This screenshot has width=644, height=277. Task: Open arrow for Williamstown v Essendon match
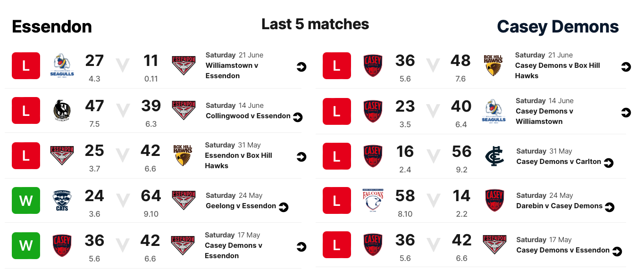click(x=301, y=67)
